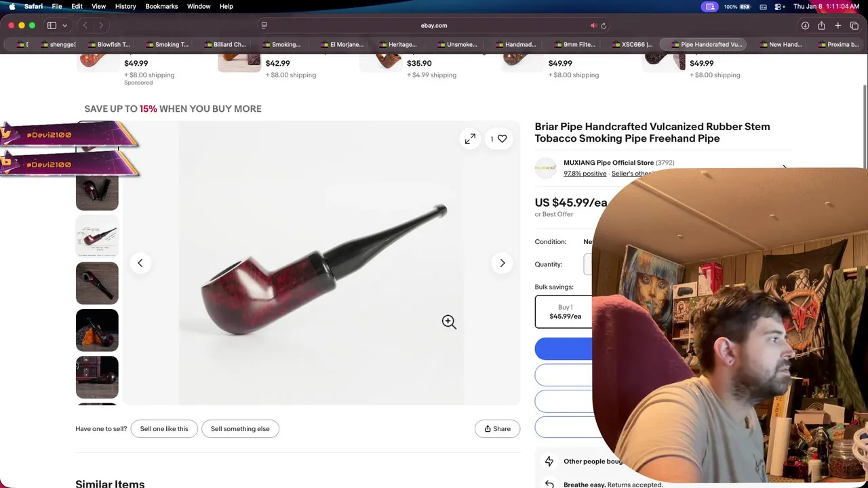Click the ebay.com address bar

click(434, 26)
